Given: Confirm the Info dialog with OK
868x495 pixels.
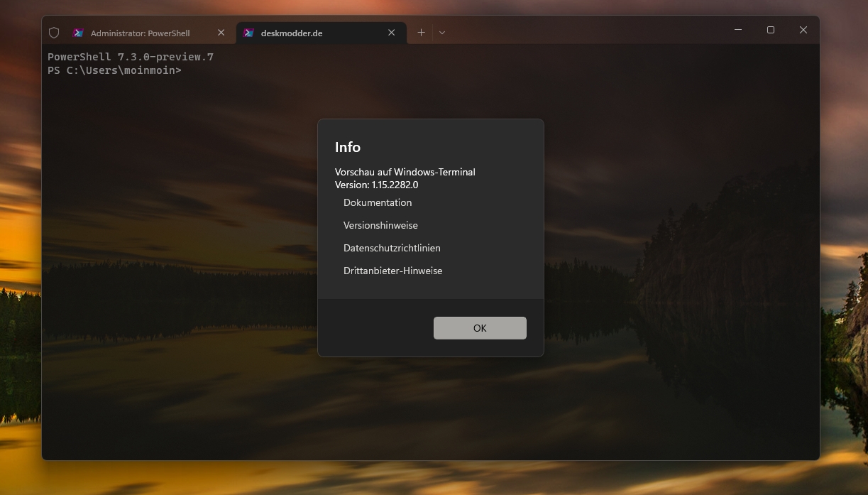Looking at the screenshot, I should 480,328.
